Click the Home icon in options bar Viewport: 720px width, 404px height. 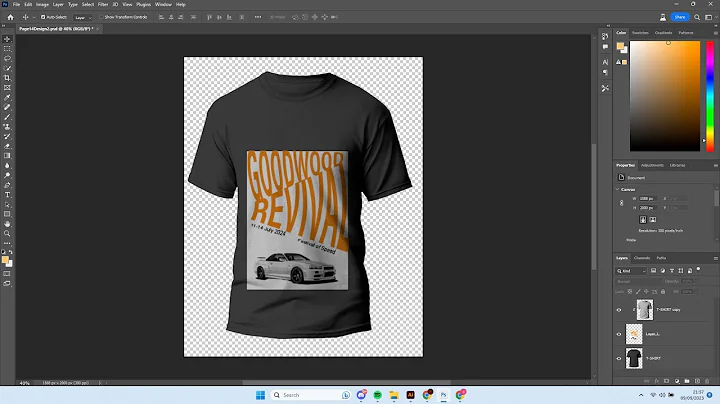click(11, 17)
